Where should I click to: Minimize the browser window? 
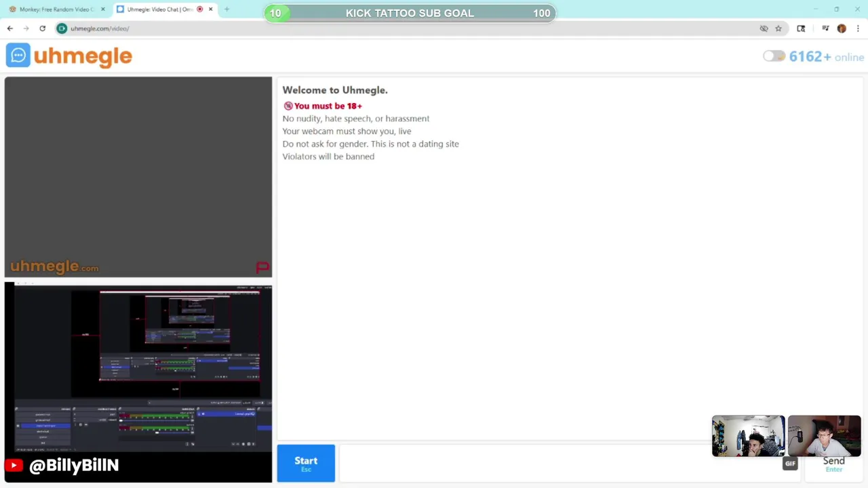click(x=816, y=9)
